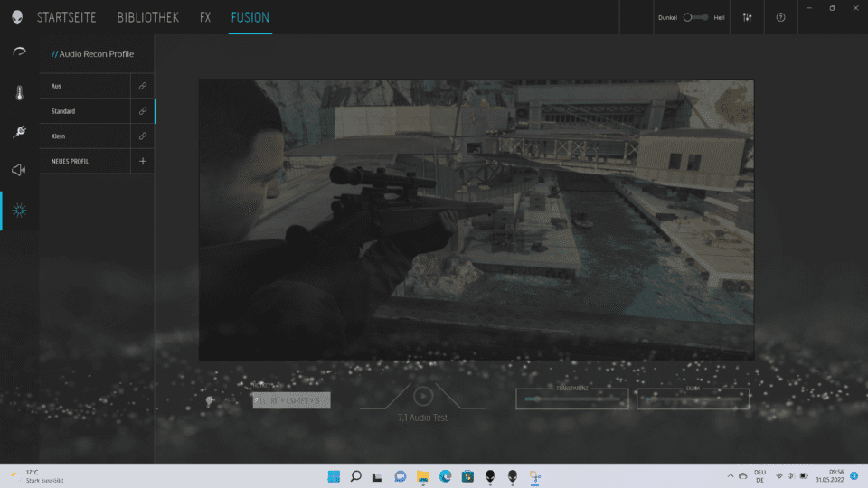868x488 pixels.
Task: Open the power plug settings section
Action: pyautogui.click(x=19, y=132)
